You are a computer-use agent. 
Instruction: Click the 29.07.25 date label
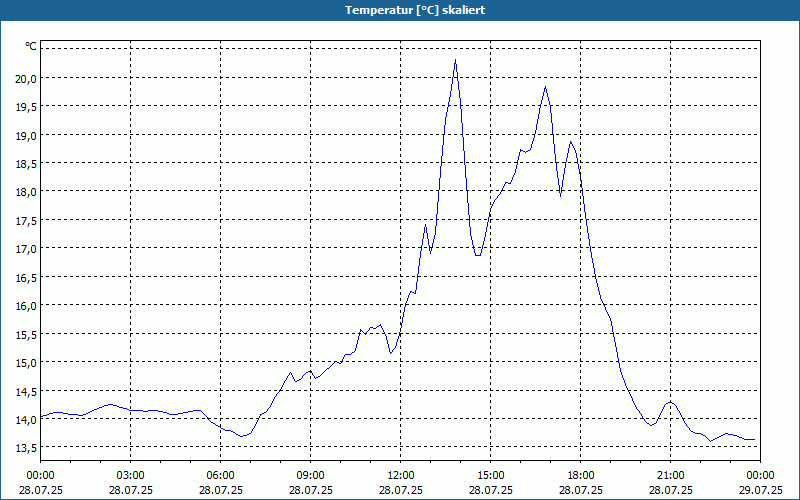coord(760,490)
